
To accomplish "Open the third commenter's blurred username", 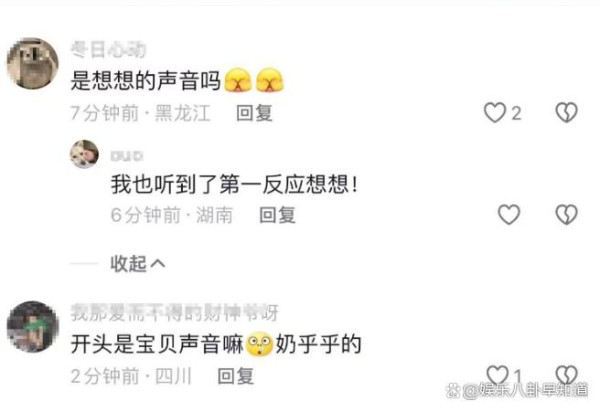I will 174,313.
